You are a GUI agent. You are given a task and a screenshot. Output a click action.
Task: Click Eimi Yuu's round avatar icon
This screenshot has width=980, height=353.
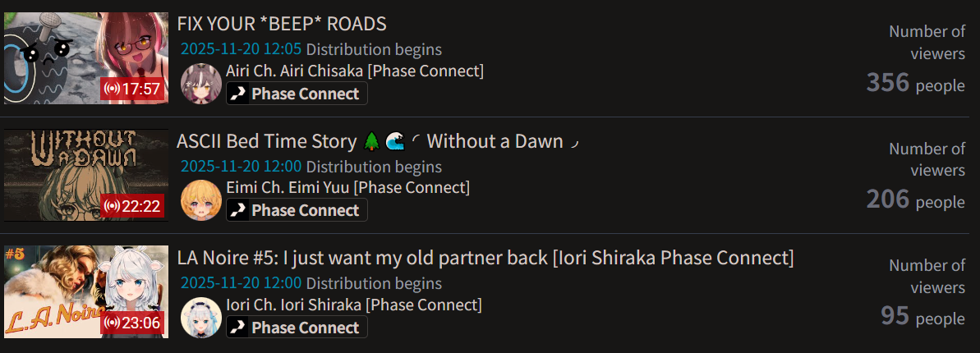click(201, 200)
